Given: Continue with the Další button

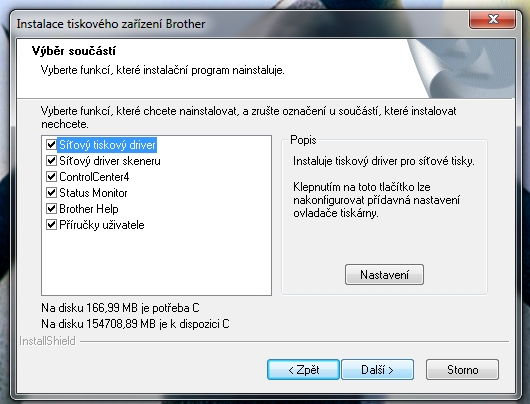Looking at the screenshot, I should (378, 370).
